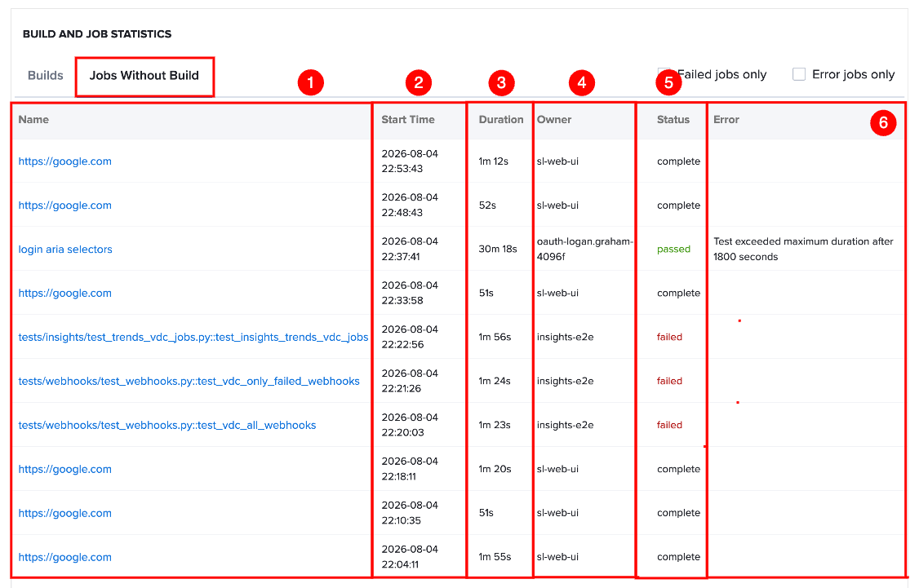919x588 pixels.
Task: Click the start time 2026-08-04 22:10:35
Action: coord(410,512)
